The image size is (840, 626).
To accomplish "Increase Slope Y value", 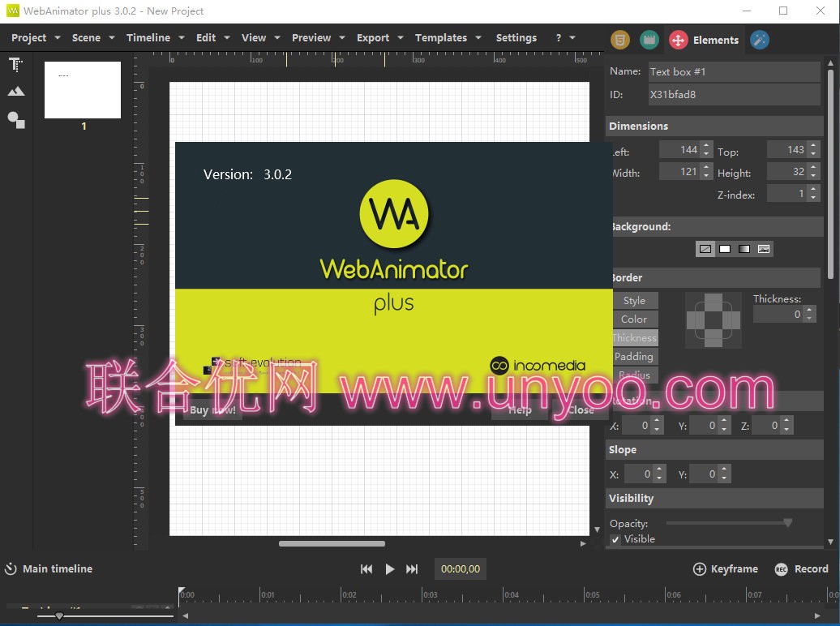I will click(724, 469).
